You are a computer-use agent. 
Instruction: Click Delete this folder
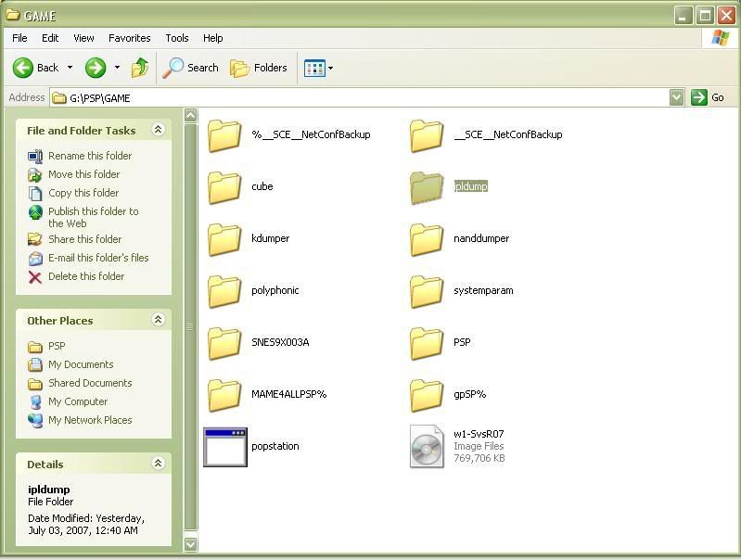pyautogui.click(x=86, y=276)
